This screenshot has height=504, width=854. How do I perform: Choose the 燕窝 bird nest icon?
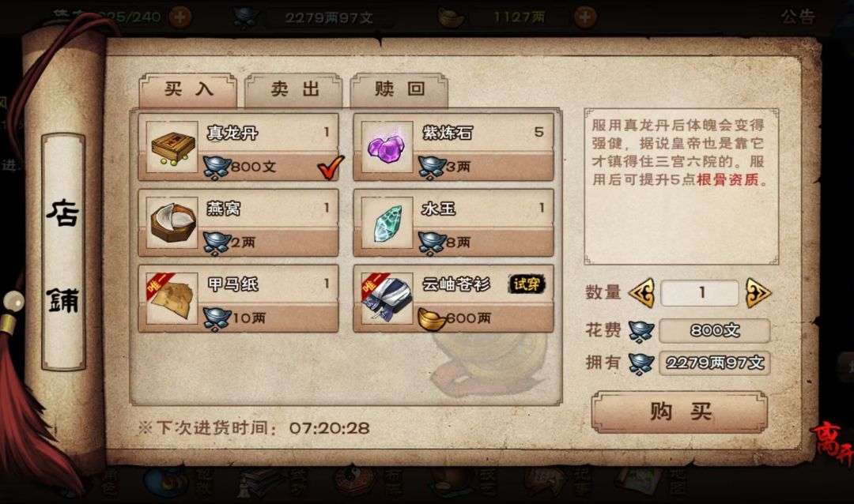172,223
